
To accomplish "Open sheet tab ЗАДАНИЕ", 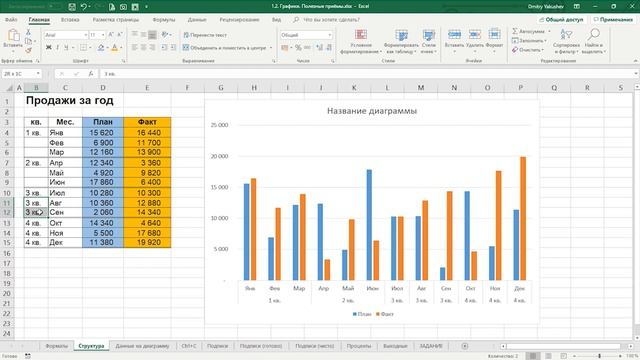I will (431, 346).
